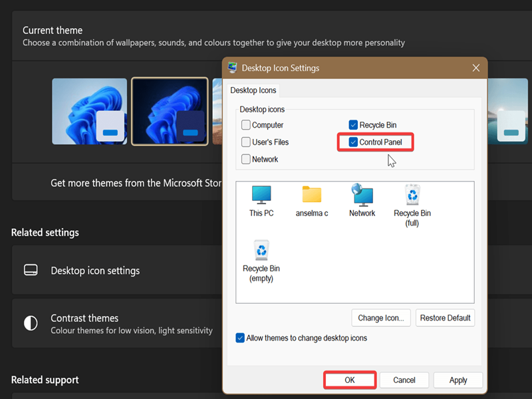Click the Change Icon... button
This screenshot has width=532, height=399.
(x=381, y=318)
